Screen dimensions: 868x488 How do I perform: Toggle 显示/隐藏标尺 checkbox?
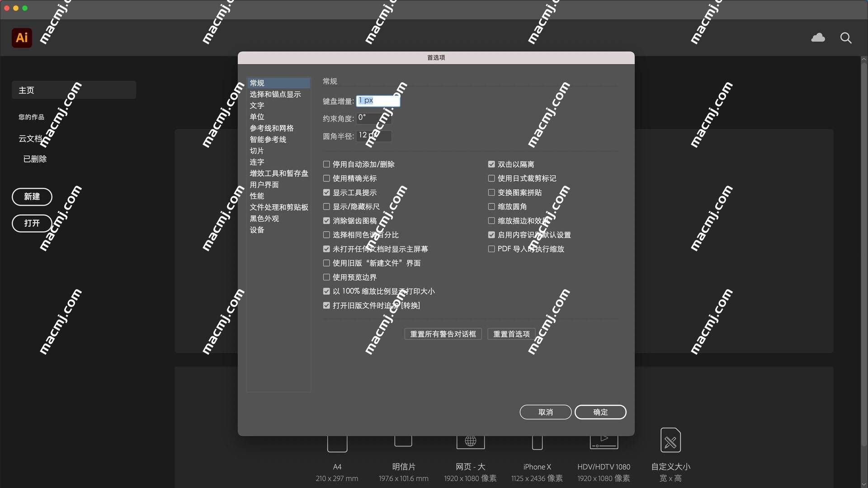tap(326, 206)
